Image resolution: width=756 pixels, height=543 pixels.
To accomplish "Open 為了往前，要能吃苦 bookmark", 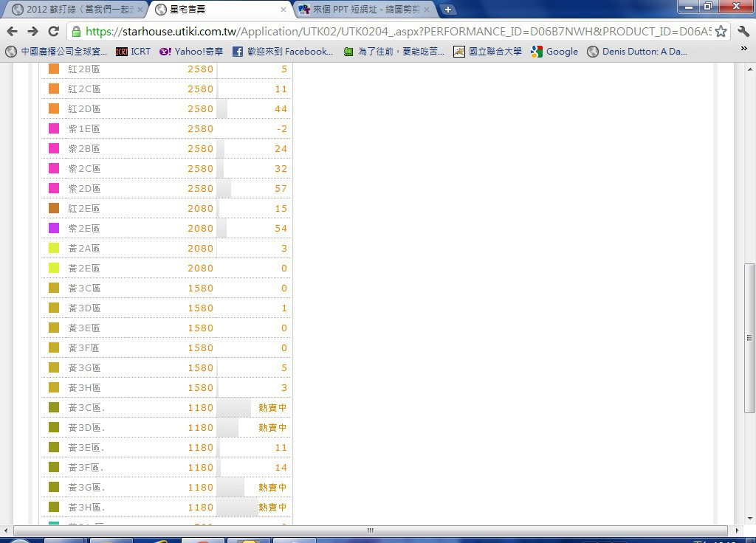I will [x=394, y=52].
